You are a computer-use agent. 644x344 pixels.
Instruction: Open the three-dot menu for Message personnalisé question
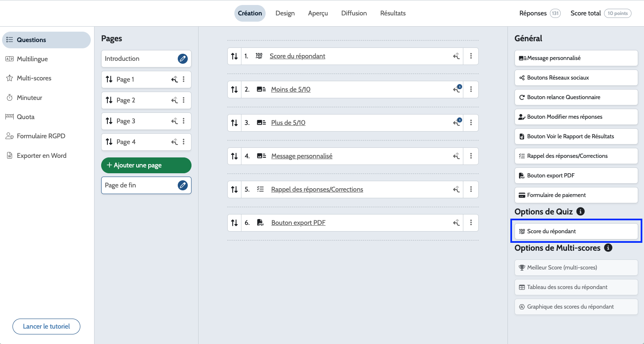[471, 156]
